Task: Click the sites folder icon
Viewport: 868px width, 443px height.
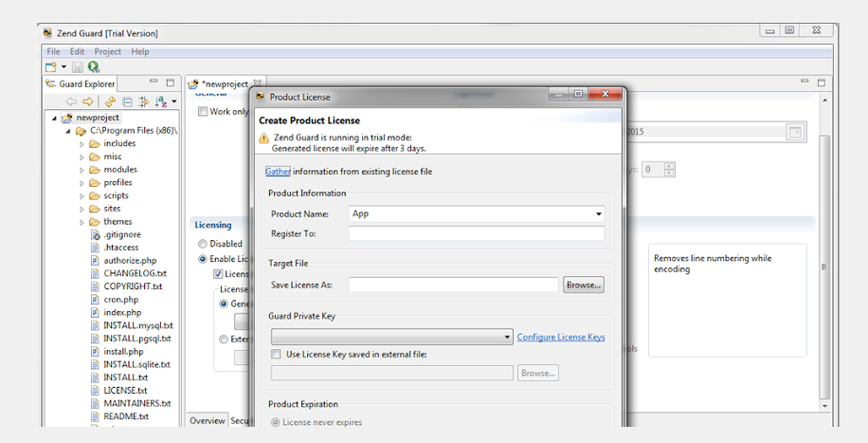Action: coord(95,209)
